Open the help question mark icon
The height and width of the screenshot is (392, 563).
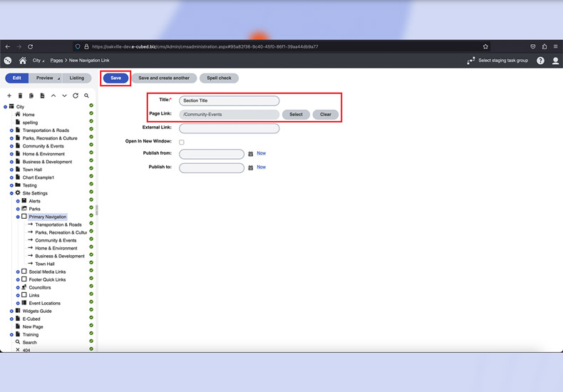[540, 61]
